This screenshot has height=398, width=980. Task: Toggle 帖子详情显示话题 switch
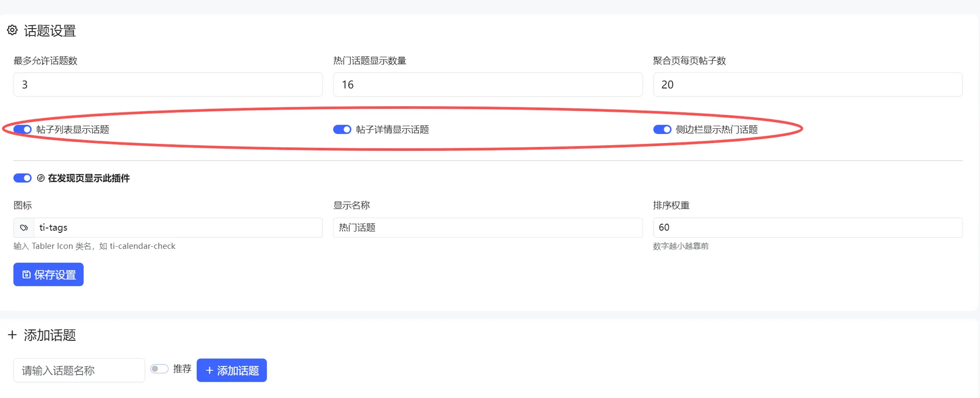342,129
